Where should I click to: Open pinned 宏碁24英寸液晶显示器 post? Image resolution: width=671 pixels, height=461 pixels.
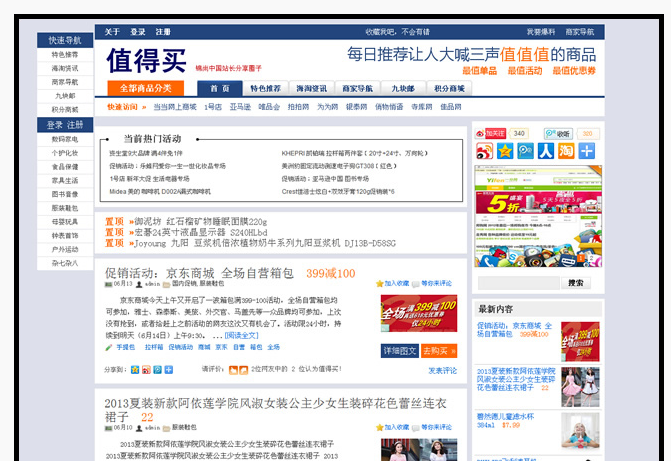pos(201,232)
